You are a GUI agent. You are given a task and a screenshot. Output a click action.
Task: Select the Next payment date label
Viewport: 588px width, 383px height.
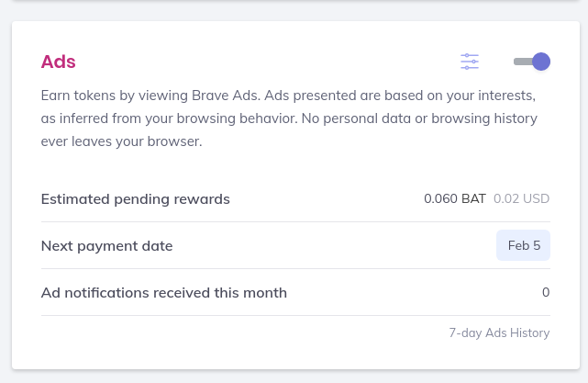[106, 246]
